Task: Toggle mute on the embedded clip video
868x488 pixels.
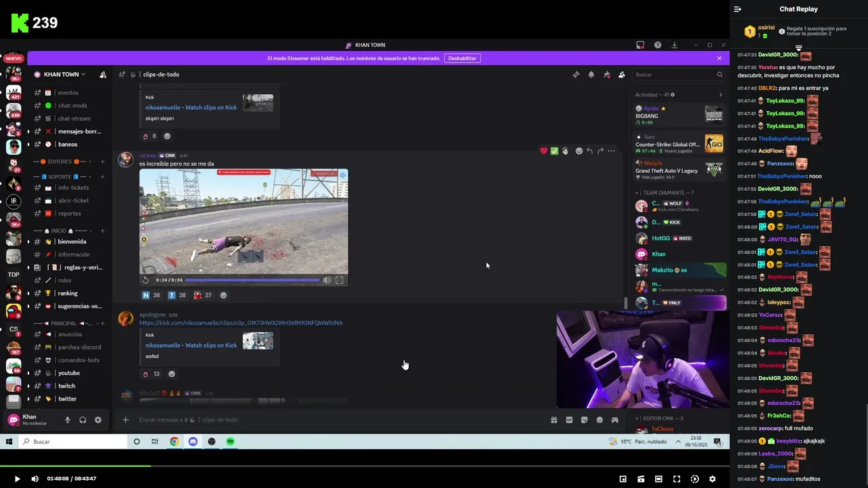Action: click(327, 280)
